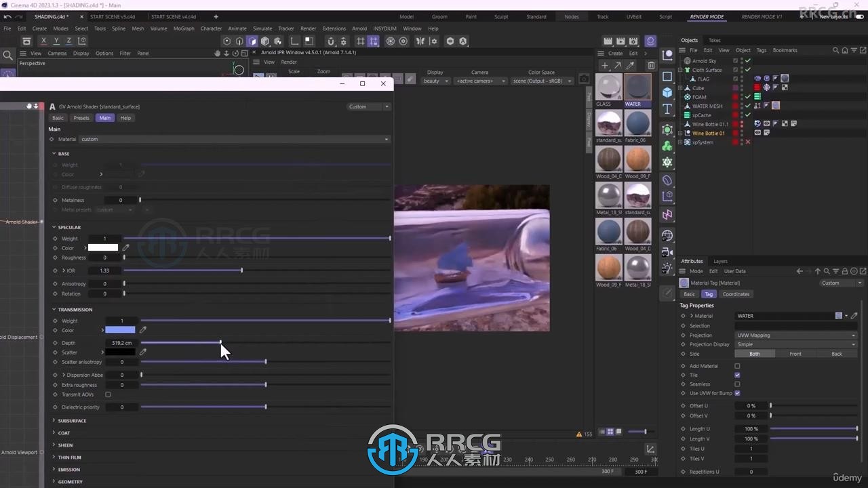Click the Arnold logo icon in top toolbar
Screen dimensions: 868x488
tap(462, 41)
